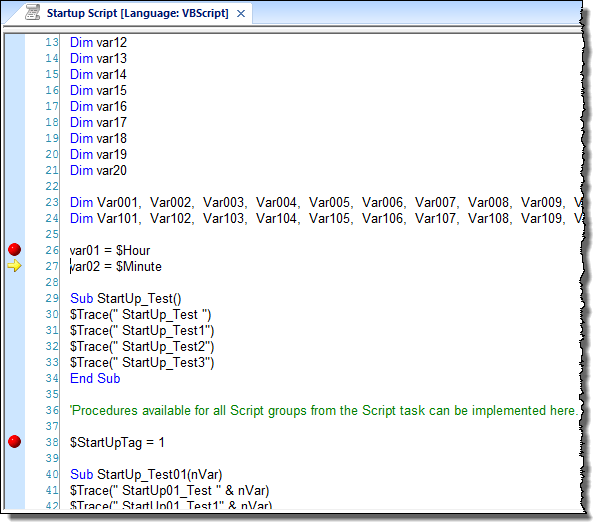Screen dimensions: 602x529
Task: Click line 'var02 = $Minute'
Action: 116,266
